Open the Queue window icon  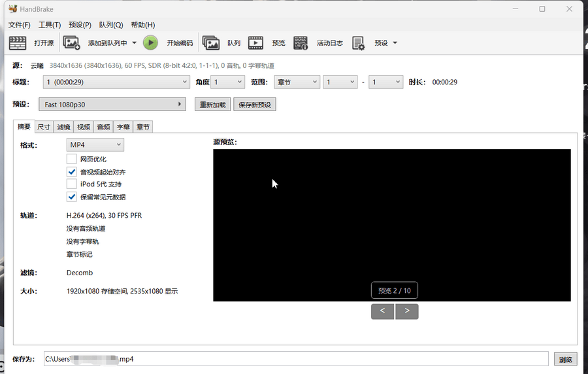pyautogui.click(x=211, y=43)
